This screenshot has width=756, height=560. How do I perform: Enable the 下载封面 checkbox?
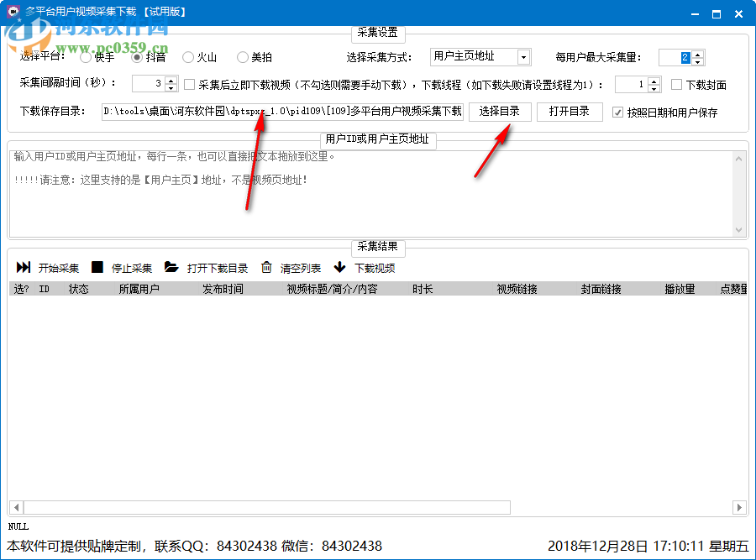tap(677, 82)
